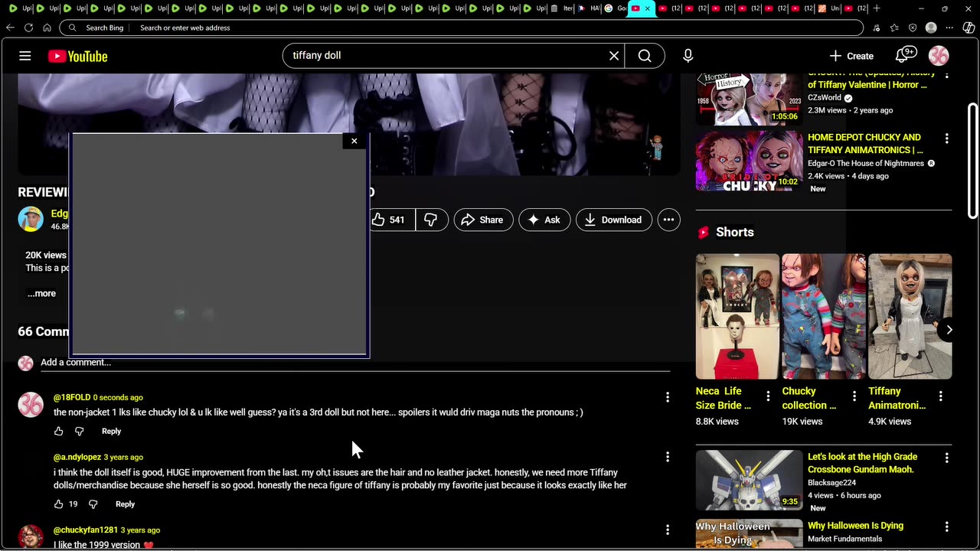Open the @18FOLD profile link
980x551 pixels.
coord(72,397)
